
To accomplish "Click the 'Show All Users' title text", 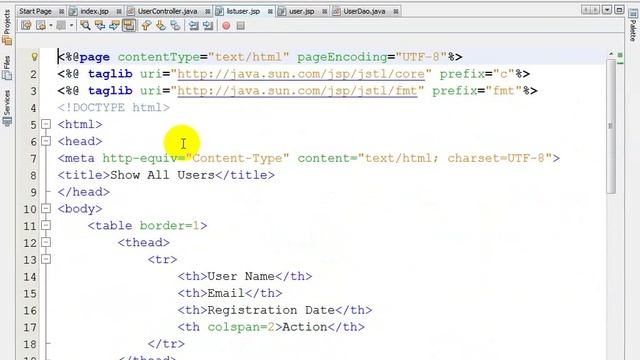I will pos(162,175).
